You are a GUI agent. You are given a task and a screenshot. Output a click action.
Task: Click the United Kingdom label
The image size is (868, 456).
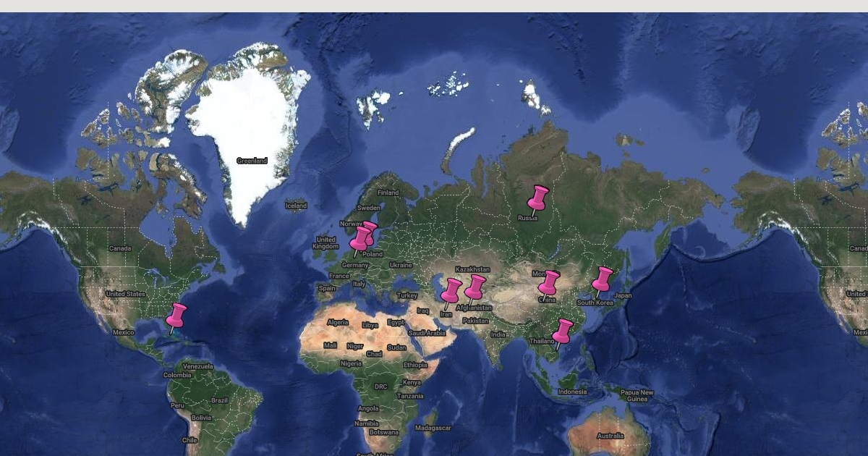325,243
